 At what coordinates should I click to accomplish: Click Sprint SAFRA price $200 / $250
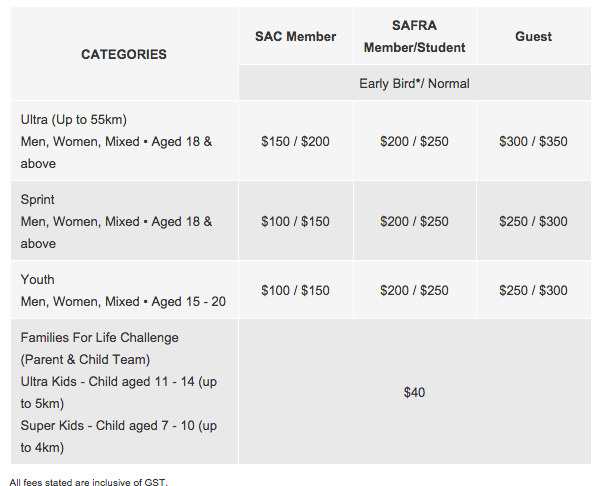click(415, 221)
